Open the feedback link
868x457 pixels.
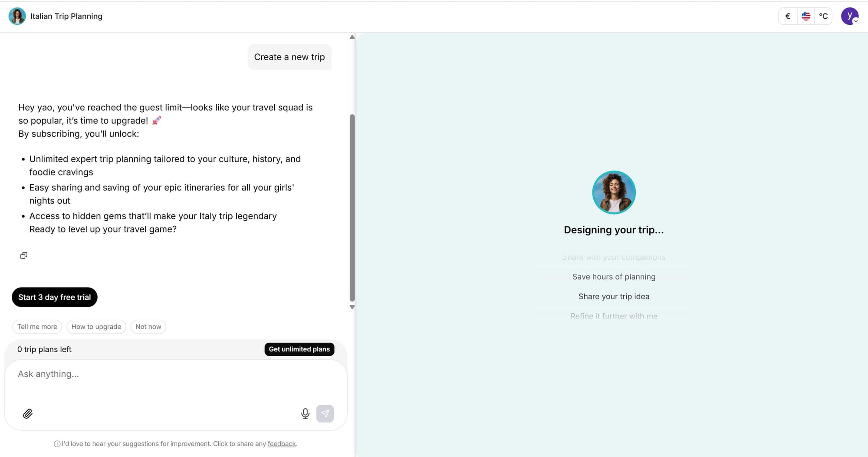pos(282,444)
